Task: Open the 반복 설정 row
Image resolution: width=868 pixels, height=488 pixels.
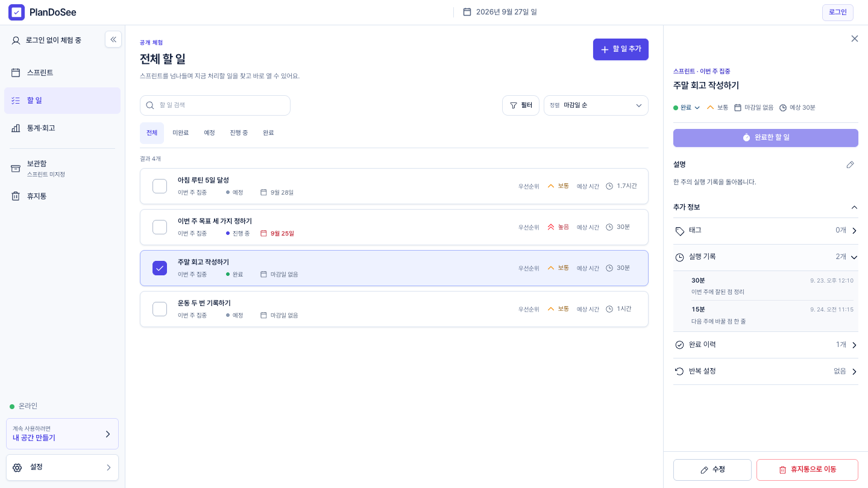Action: point(766,372)
